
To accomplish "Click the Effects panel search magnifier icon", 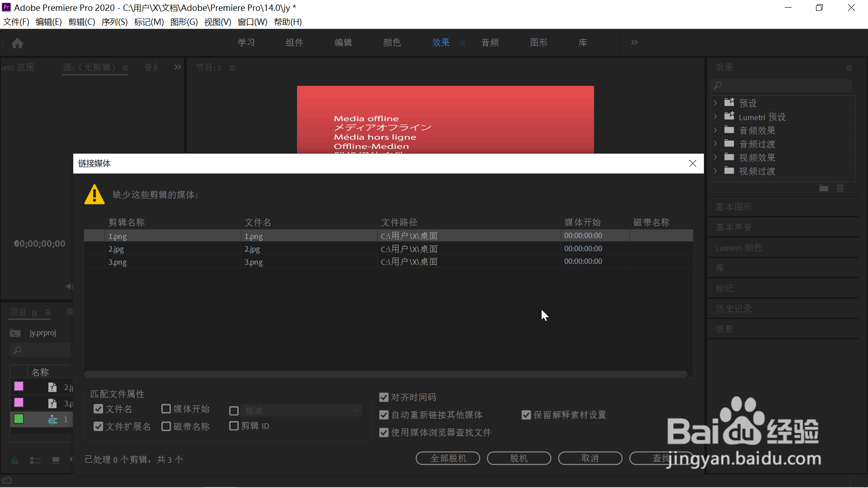I will [x=717, y=85].
